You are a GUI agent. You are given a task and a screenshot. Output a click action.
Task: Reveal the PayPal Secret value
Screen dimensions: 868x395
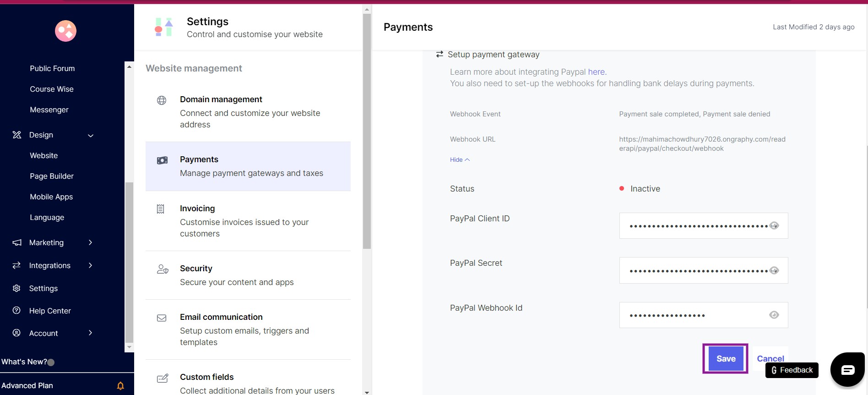coord(774,270)
